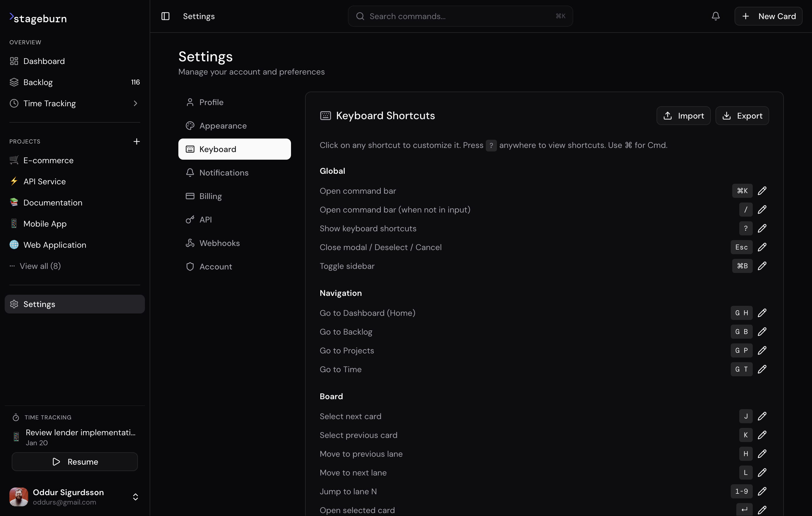
Task: Open the account switcher next to Oddur Sigurdsson
Action: point(136,496)
